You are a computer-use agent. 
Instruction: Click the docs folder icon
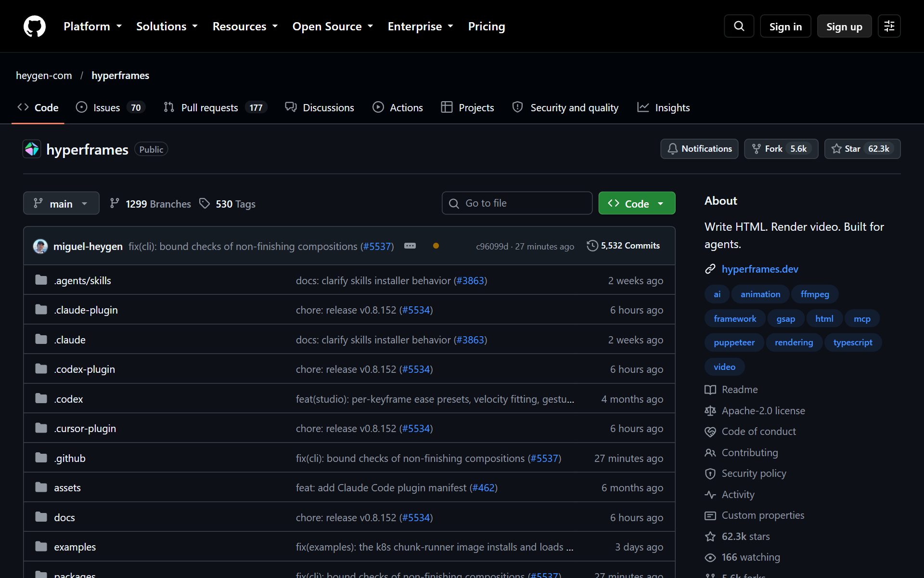(x=41, y=517)
